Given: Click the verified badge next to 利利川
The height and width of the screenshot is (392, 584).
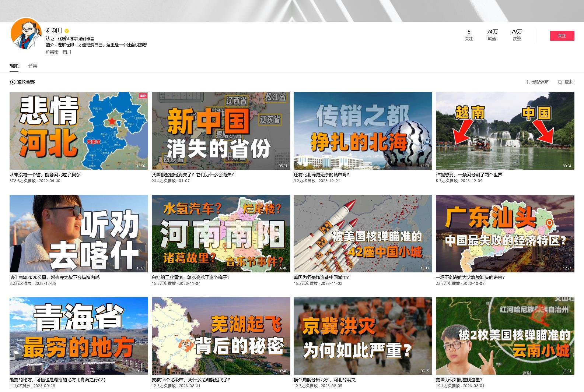Looking at the screenshot, I should pyautogui.click(x=67, y=31).
